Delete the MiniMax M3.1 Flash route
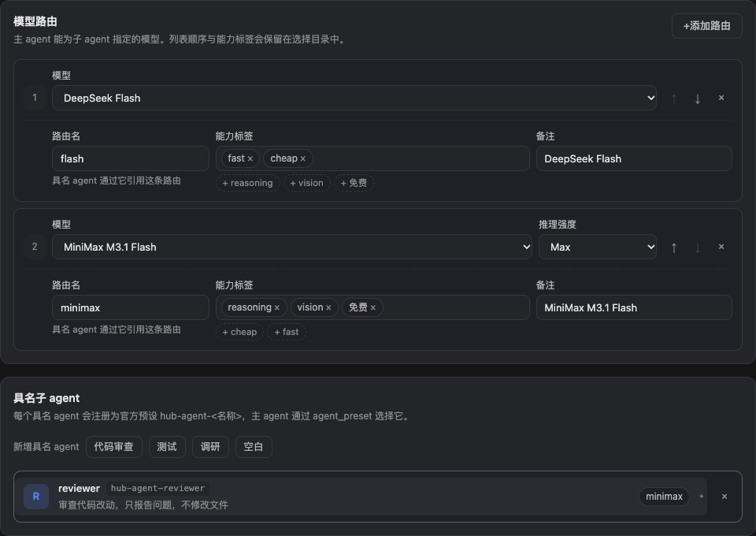Viewport: 756px width, 536px height. click(721, 247)
